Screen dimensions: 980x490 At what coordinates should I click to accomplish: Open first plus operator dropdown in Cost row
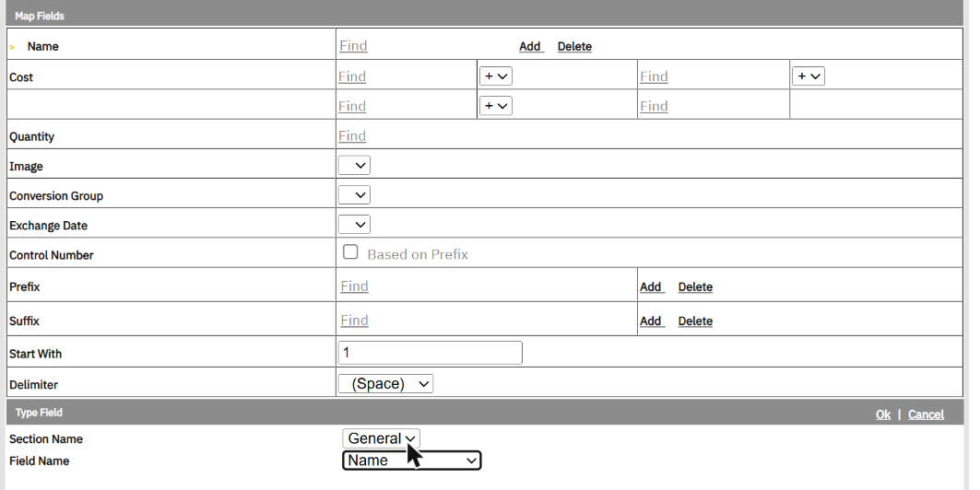coord(496,76)
